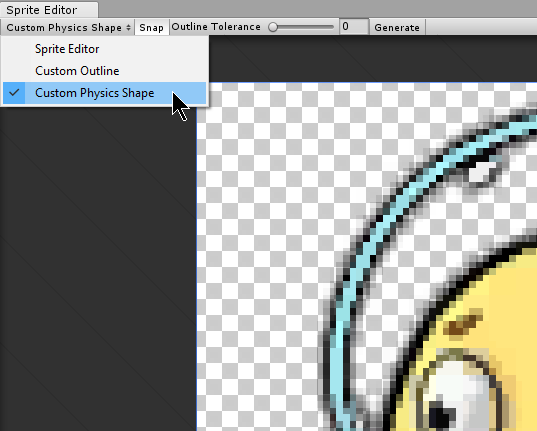Click the up-down arrows on mode dropdown
Viewport: 537px width, 431px height.
coord(128,27)
